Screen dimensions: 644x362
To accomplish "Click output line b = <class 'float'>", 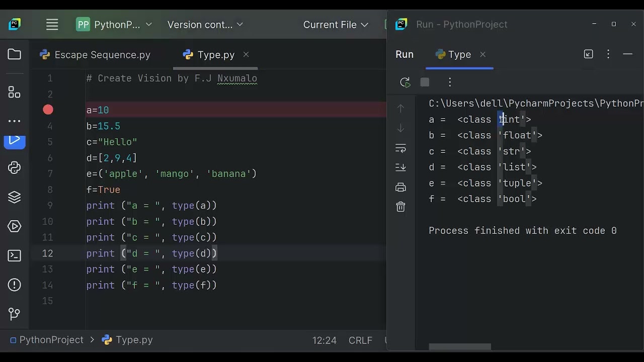I will click(486, 135).
